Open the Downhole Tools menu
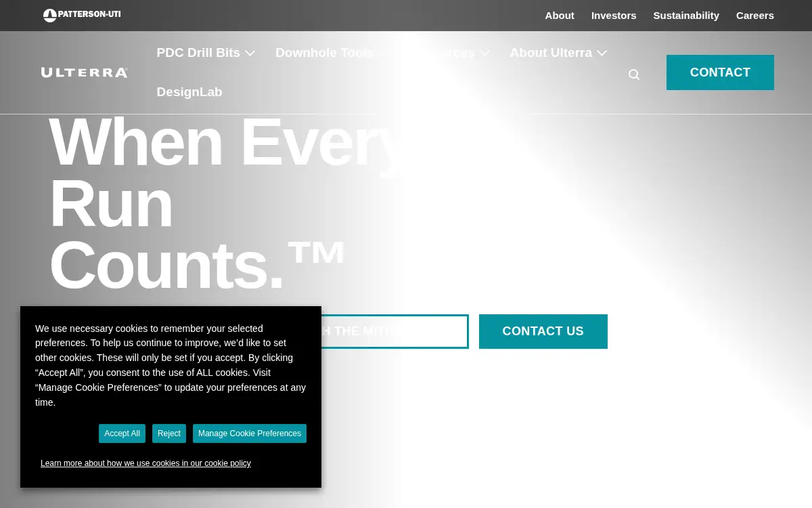 pos(324,53)
